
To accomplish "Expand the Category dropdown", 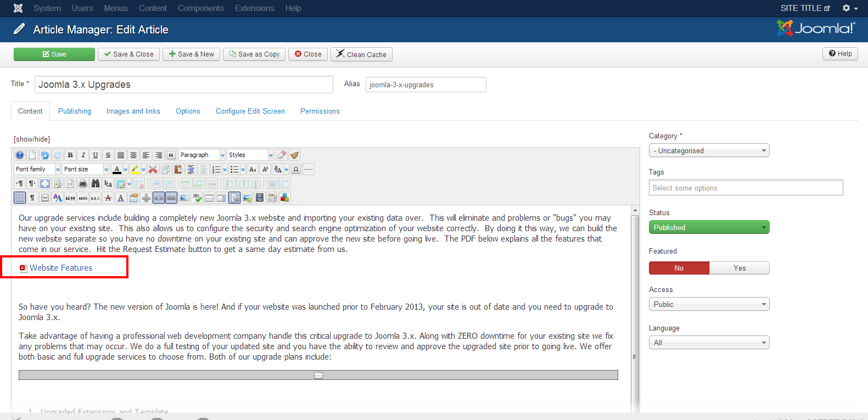I will click(709, 150).
